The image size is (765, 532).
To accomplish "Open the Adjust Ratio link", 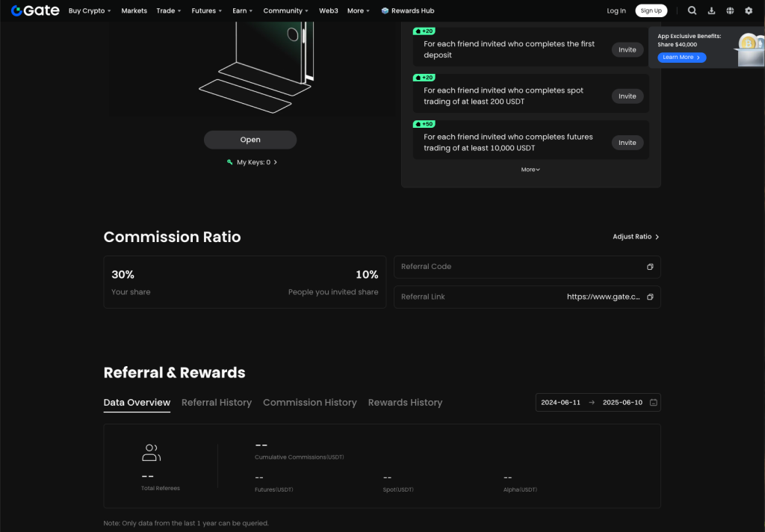I will [636, 237].
